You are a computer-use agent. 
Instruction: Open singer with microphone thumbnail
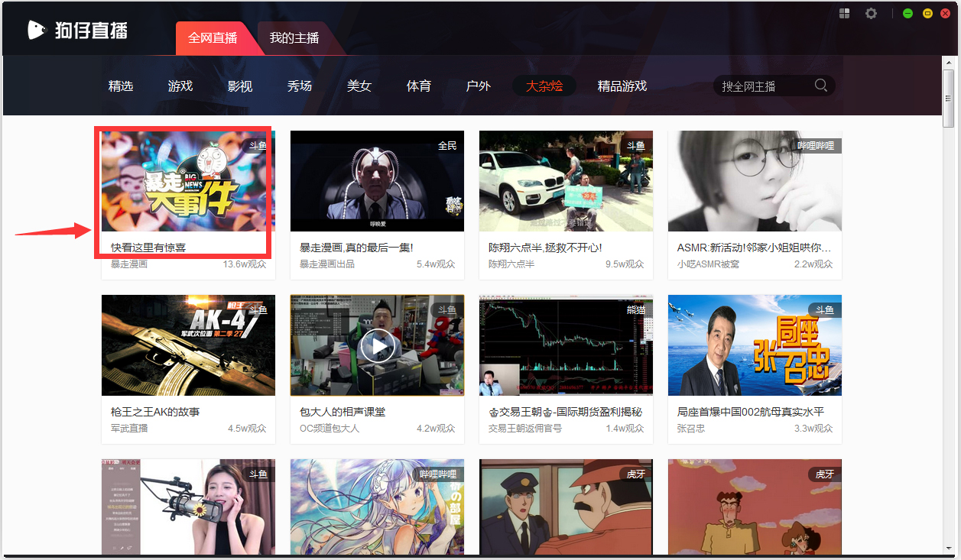point(188,507)
